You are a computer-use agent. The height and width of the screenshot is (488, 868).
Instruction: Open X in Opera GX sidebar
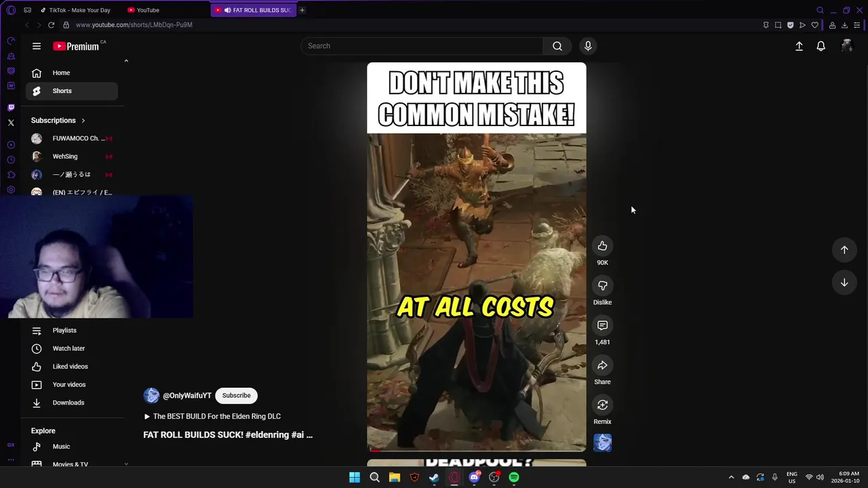[11, 123]
